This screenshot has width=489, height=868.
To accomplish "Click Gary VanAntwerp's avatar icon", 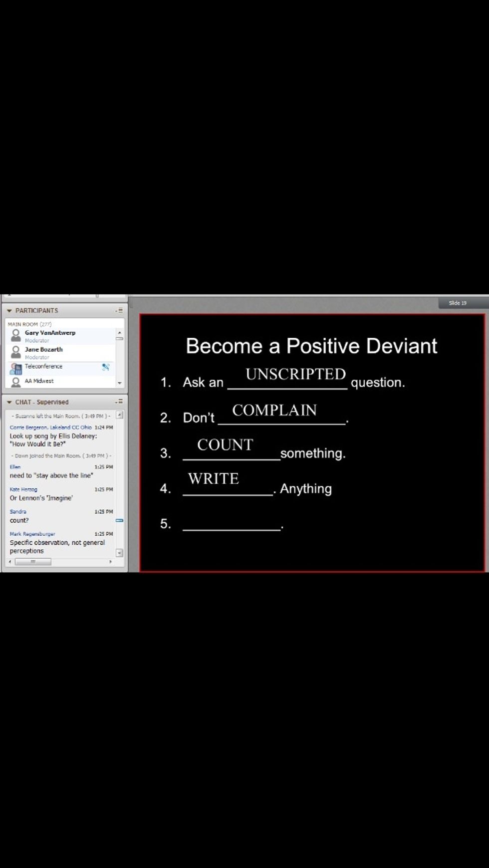I will (16, 335).
